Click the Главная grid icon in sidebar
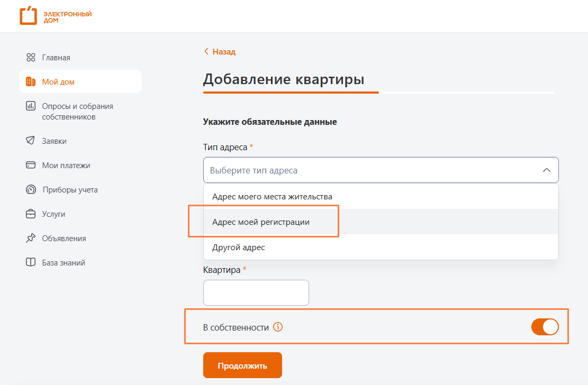The image size is (588, 385). [31, 58]
